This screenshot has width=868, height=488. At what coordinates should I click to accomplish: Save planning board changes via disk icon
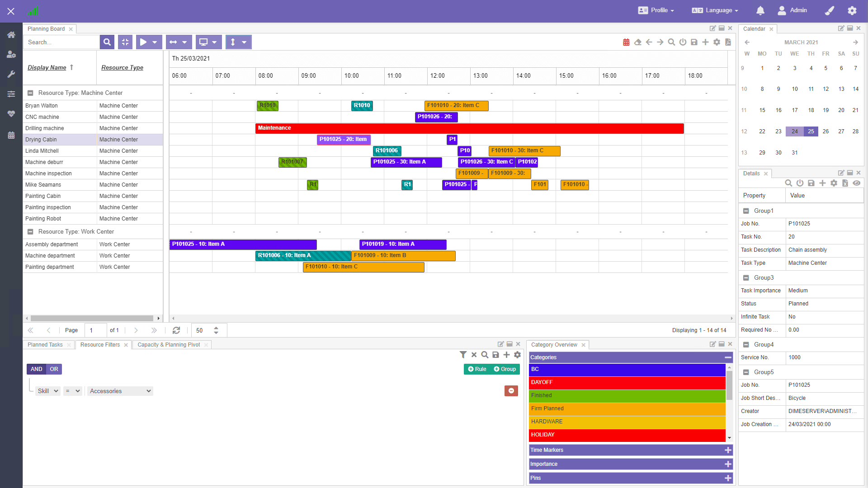point(694,42)
